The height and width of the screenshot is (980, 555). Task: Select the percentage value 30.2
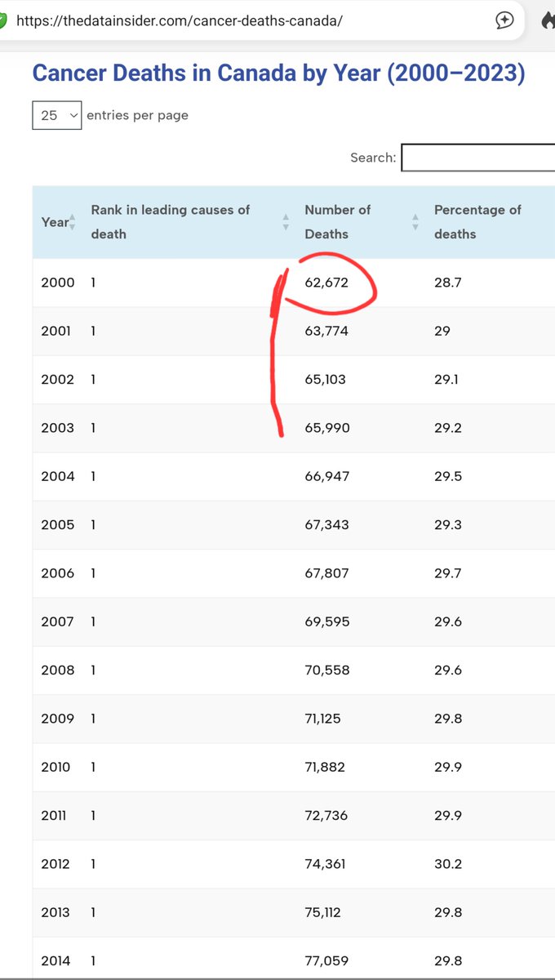point(447,864)
